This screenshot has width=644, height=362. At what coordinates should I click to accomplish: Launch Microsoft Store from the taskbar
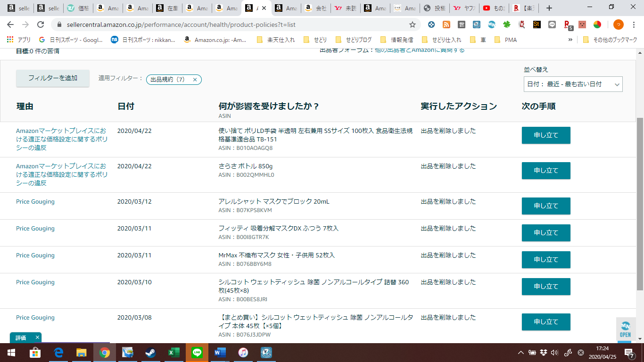pos(35,353)
